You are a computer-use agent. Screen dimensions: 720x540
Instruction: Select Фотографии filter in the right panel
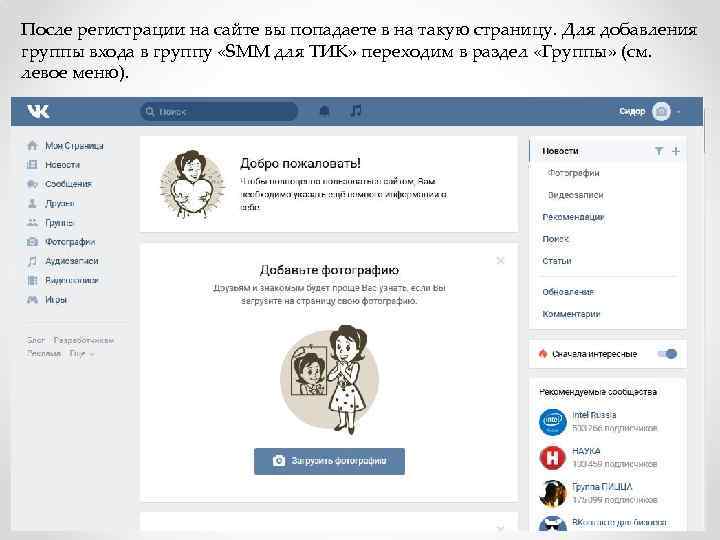574,173
